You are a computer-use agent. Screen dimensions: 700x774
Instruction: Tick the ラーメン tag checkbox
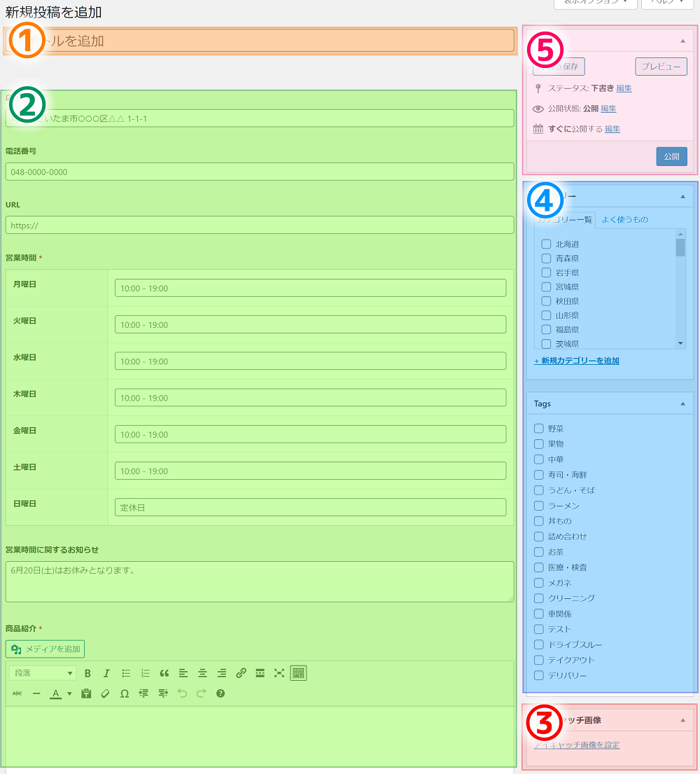click(538, 506)
